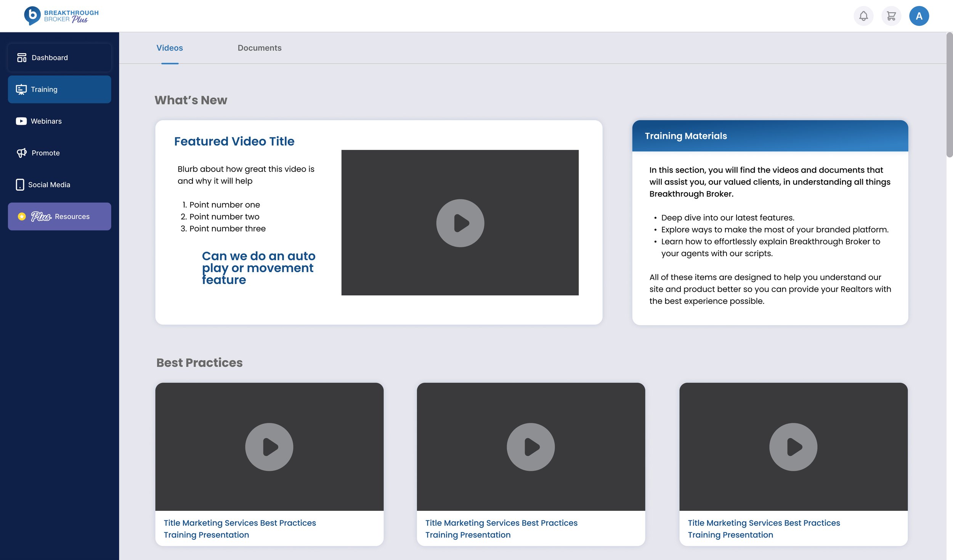Switch to the Documents tab
Image resolution: width=953 pixels, height=560 pixels.
pos(260,48)
